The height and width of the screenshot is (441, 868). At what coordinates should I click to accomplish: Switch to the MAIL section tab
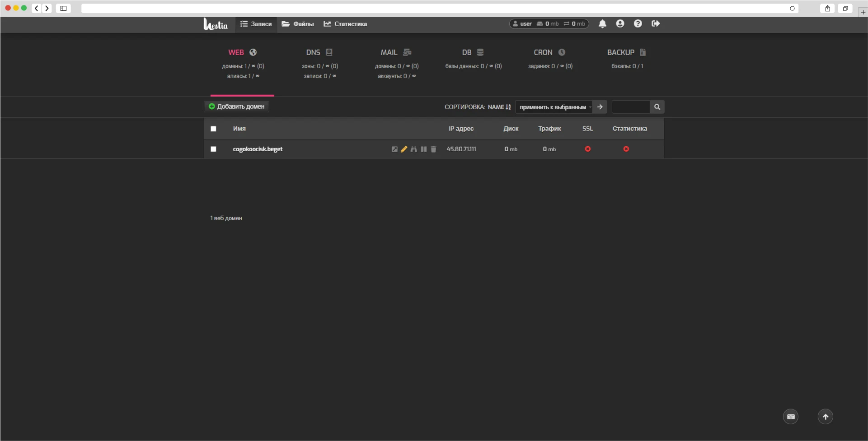tap(396, 53)
